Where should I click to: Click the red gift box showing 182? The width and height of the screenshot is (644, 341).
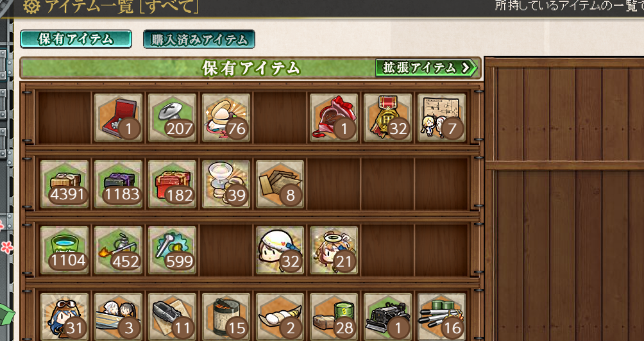172,184
